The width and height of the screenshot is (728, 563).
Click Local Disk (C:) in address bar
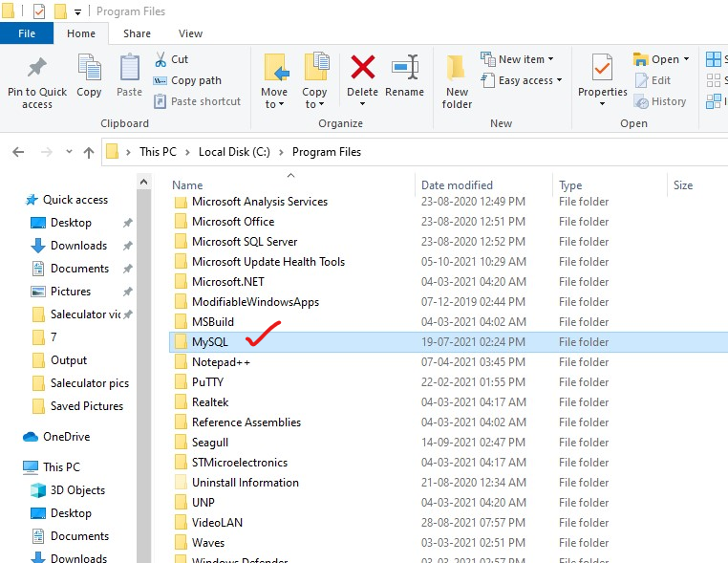(x=234, y=152)
